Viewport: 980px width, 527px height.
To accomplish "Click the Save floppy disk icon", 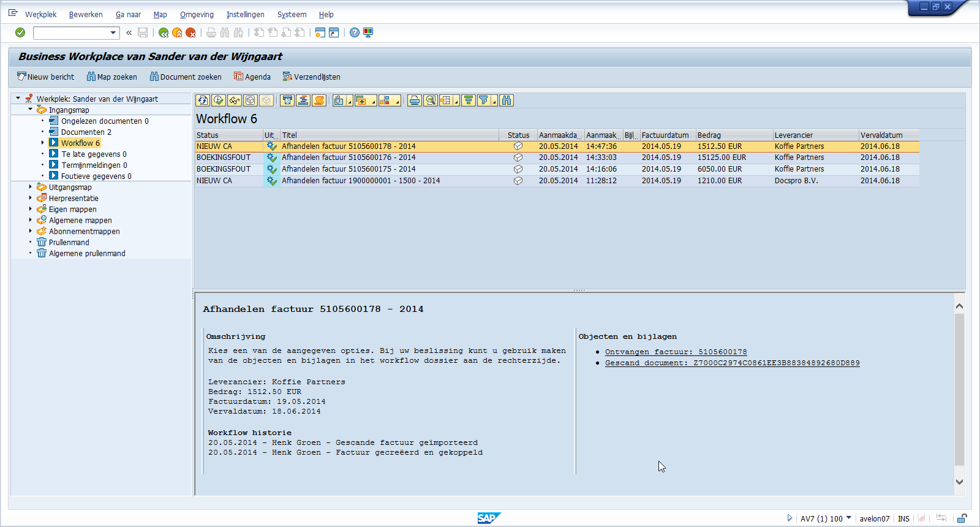I will click(x=143, y=32).
